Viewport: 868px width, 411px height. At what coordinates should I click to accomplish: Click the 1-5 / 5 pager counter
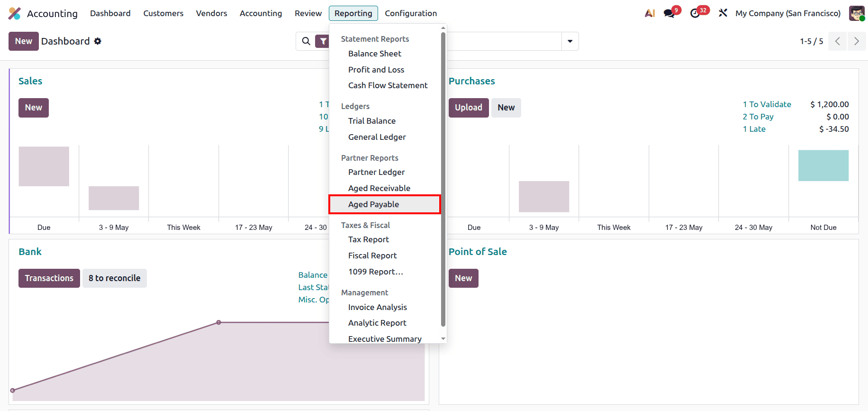(812, 41)
